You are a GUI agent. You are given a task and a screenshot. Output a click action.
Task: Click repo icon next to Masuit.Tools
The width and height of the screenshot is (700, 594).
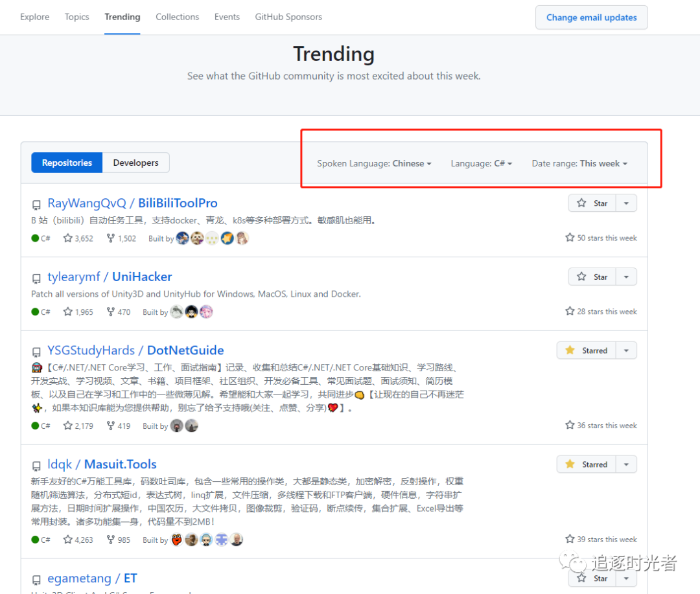click(x=36, y=466)
